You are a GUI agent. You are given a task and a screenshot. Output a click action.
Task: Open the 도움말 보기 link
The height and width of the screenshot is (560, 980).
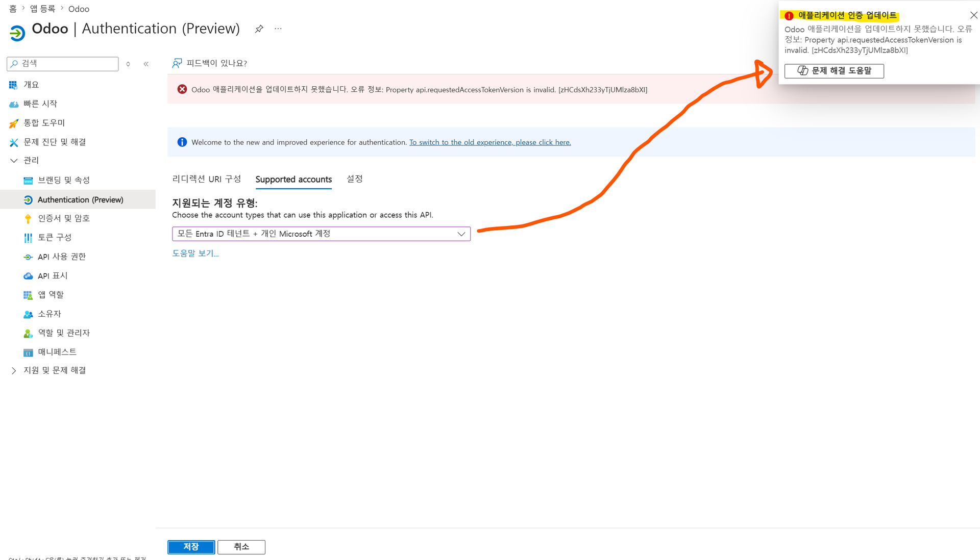[195, 253]
